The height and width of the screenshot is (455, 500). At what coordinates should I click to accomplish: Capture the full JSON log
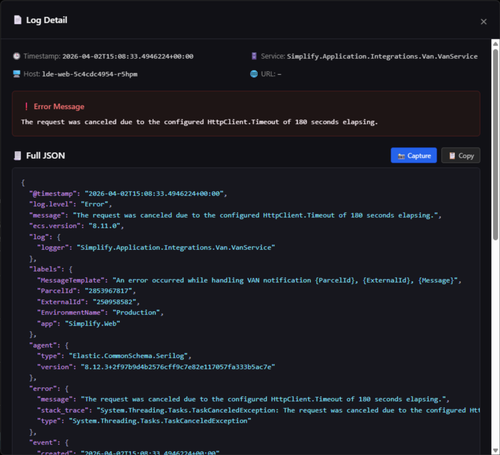[414, 155]
